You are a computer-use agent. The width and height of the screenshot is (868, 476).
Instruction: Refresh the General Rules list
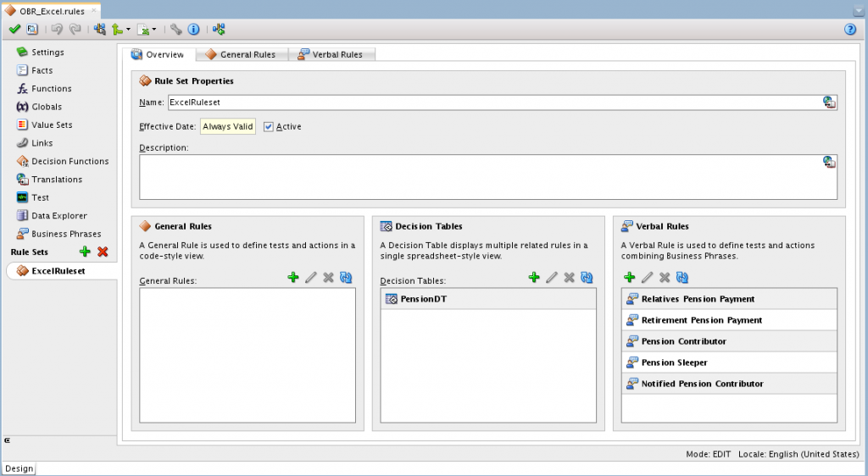[x=346, y=277]
